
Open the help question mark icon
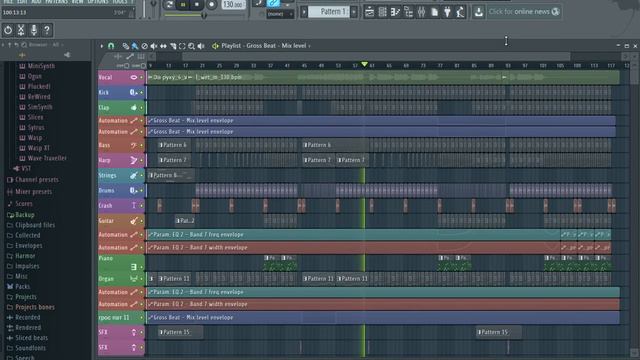(47, 30)
